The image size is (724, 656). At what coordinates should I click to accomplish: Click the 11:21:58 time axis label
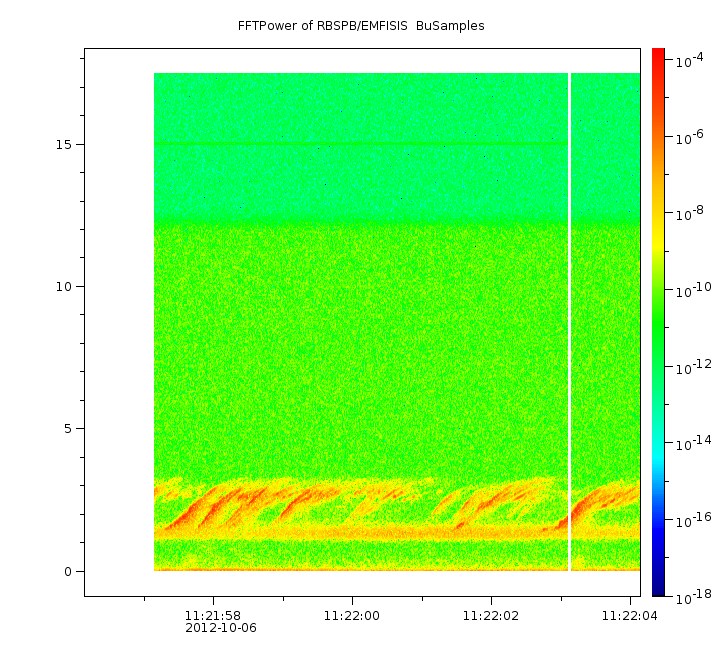(x=213, y=615)
